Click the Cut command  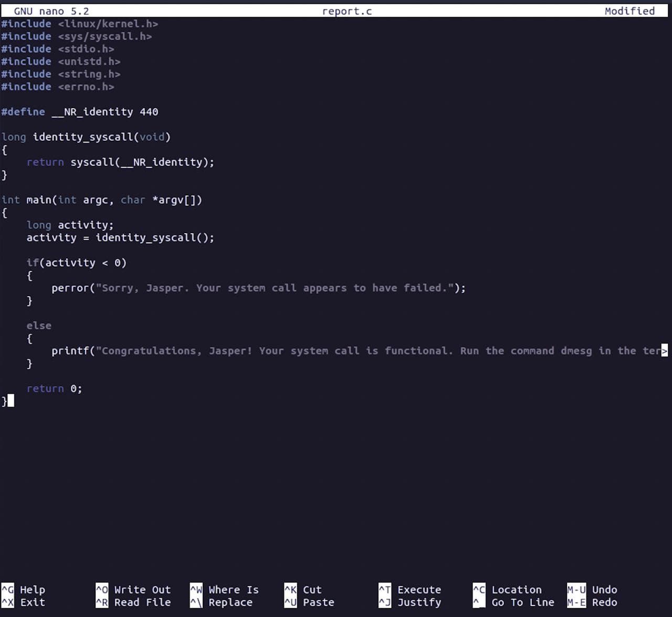coord(312,589)
